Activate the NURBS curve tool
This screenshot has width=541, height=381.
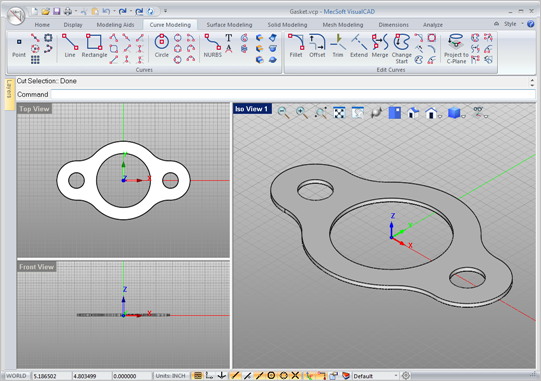tap(213, 46)
